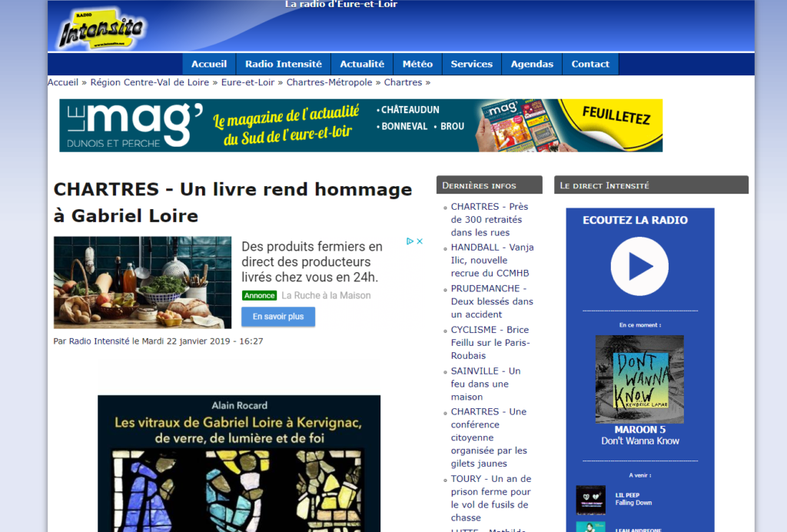The width and height of the screenshot is (787, 532).
Task: Click the 'Dernières infos' panel header
Action: pyautogui.click(x=490, y=185)
